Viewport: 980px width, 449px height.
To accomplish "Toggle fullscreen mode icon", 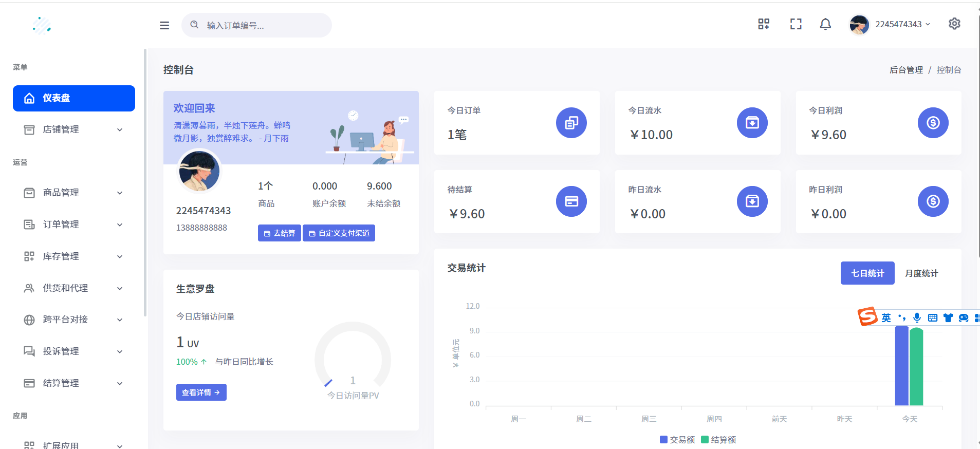I will (x=796, y=24).
